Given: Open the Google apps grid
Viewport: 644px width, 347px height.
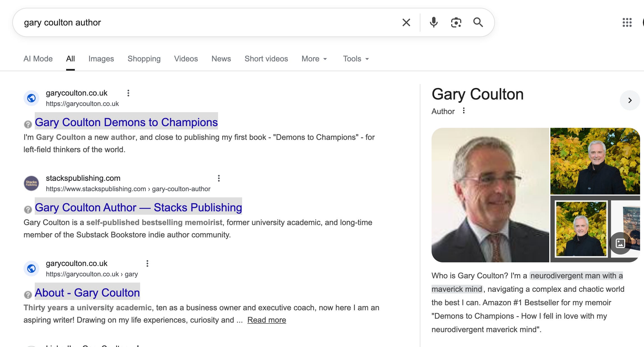Looking at the screenshot, I should pyautogui.click(x=627, y=22).
